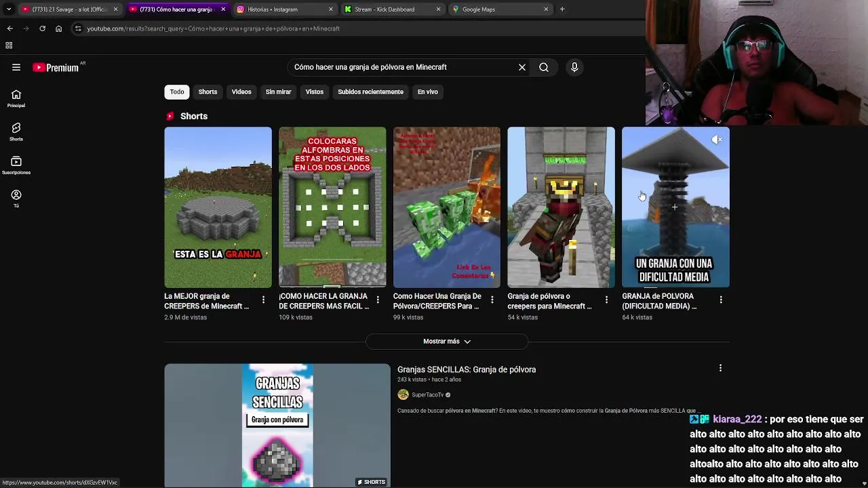Run search with the magnifier button

point(544,67)
